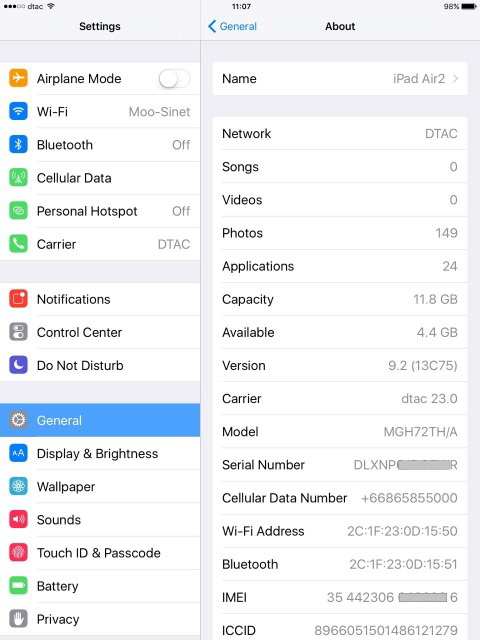Open Personal Hotspot via green link icon
The image size is (480, 640).
pos(18,211)
